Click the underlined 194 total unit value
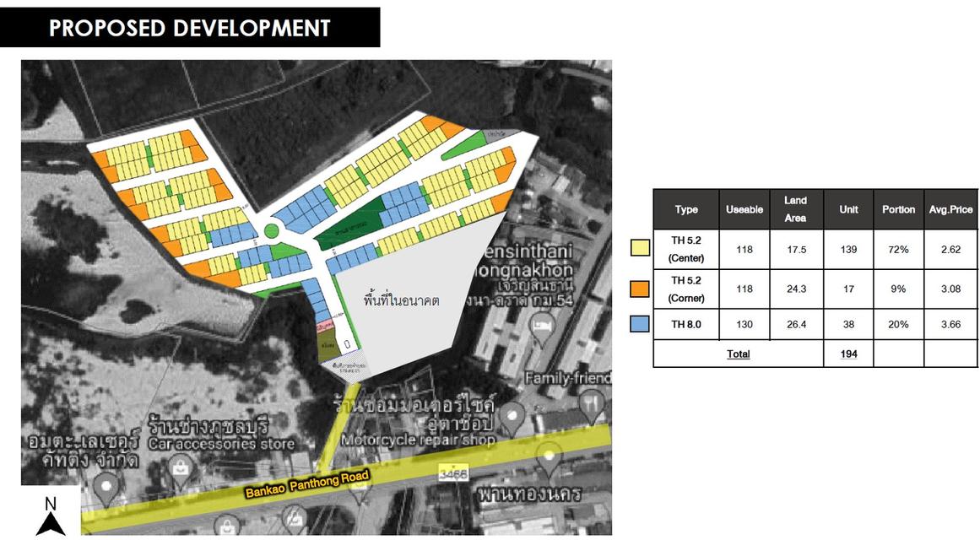Screen dimensions: 980x540 click(848, 354)
